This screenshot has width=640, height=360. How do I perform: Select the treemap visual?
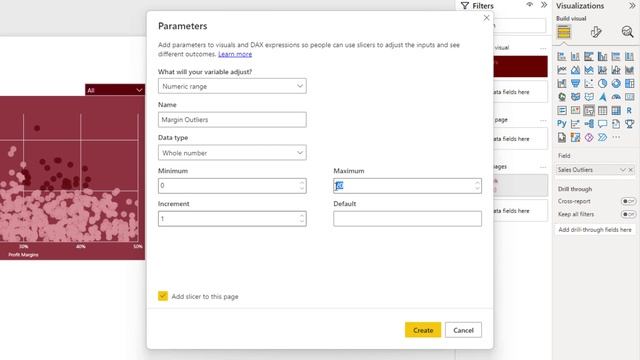pyautogui.click(x=629, y=83)
